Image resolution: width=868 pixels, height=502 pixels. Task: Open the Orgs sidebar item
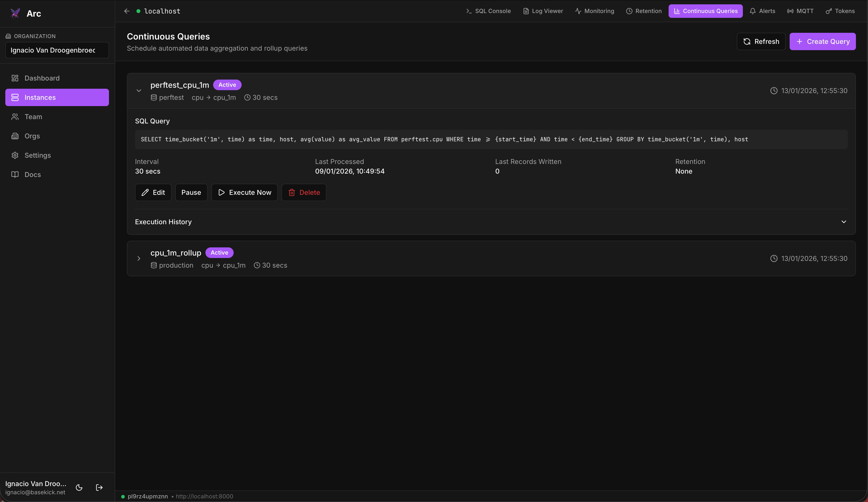57,136
